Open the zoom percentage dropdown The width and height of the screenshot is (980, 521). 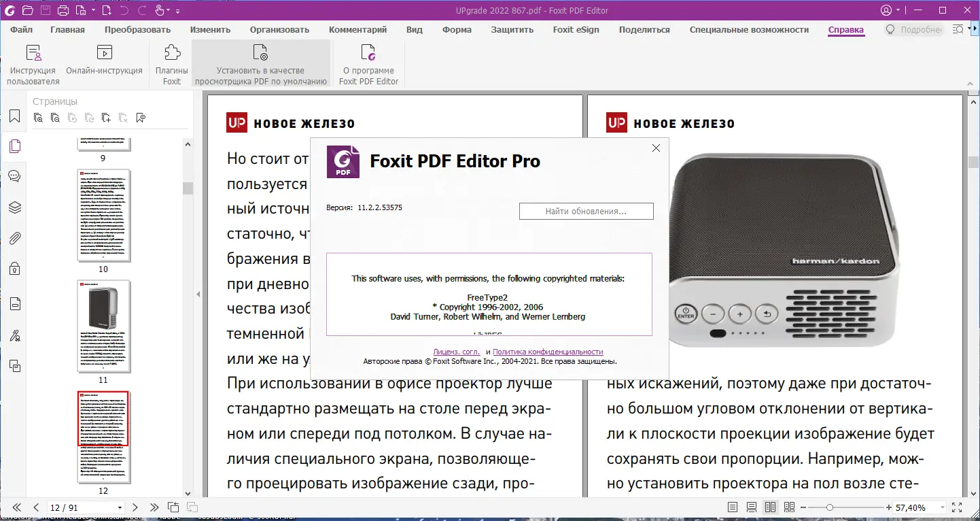click(x=942, y=507)
